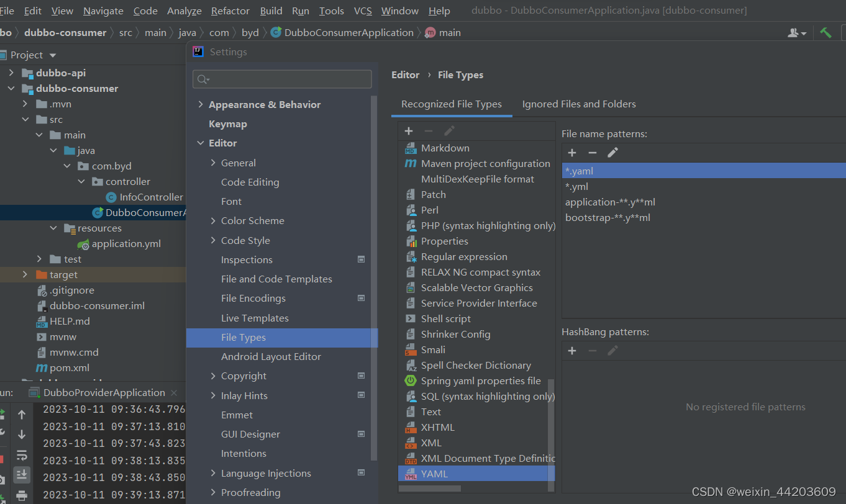846x504 pixels.
Task: Focus the Settings search field
Action: [x=282, y=79]
